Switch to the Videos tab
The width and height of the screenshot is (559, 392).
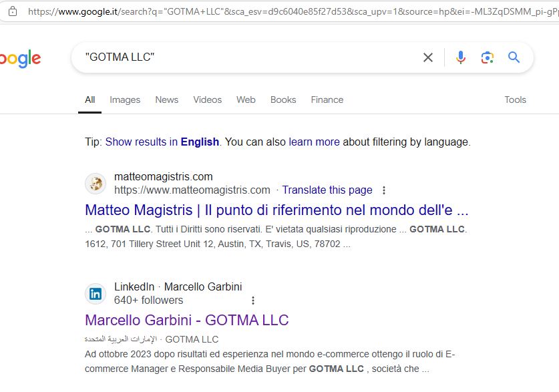(x=208, y=100)
